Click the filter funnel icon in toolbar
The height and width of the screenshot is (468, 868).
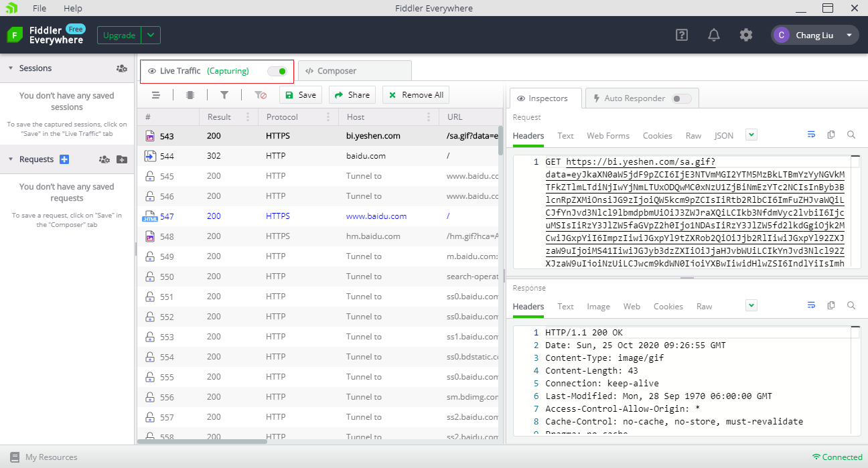point(224,95)
